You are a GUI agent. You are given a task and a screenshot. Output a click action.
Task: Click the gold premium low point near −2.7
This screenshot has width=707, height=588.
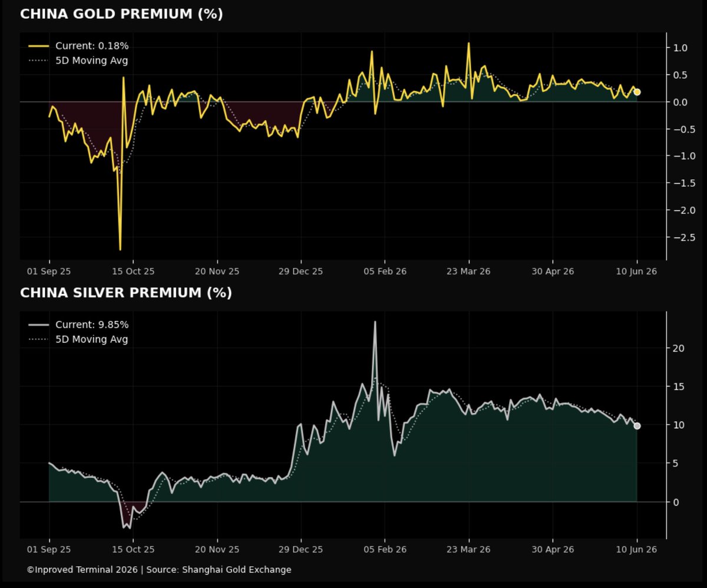120,249
